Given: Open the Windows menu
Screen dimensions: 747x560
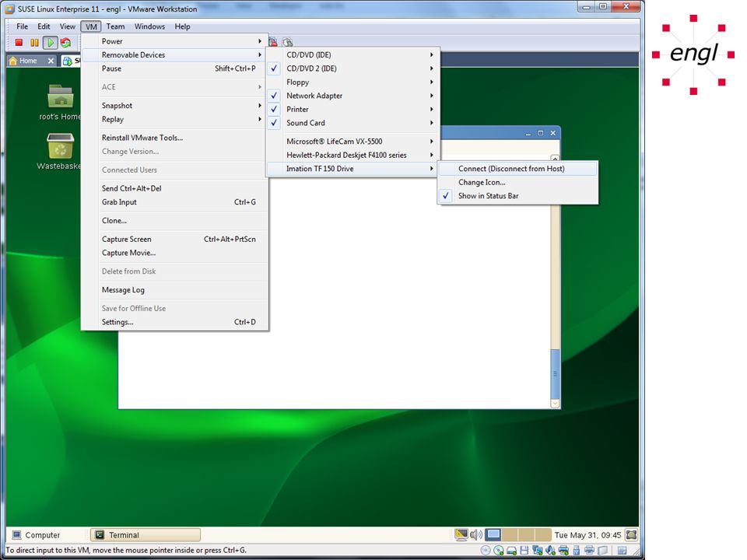Looking at the screenshot, I should [149, 26].
